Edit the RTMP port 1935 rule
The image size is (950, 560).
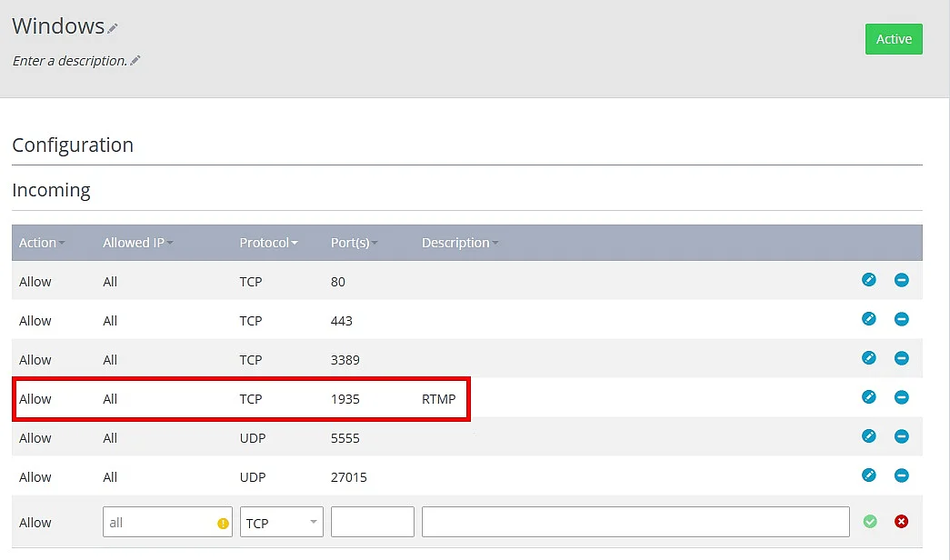pyautogui.click(x=869, y=397)
